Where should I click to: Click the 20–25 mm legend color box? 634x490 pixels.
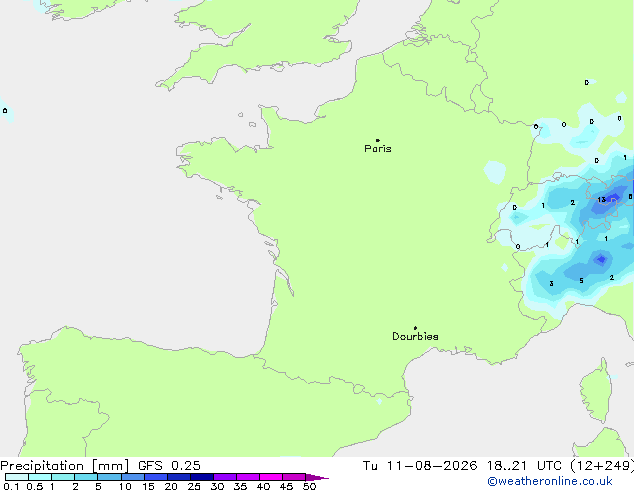[x=179, y=477]
